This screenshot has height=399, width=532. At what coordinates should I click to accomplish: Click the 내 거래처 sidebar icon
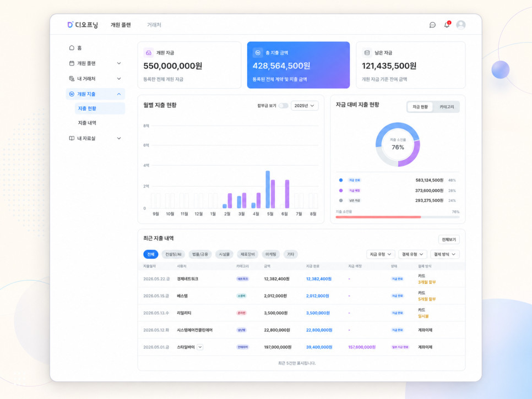72,79
